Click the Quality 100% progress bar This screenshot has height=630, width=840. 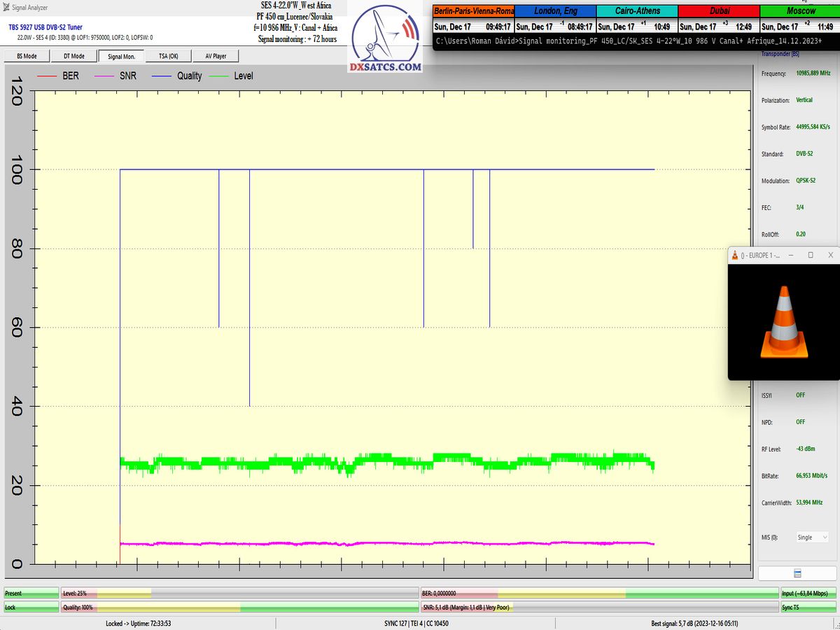239,607
